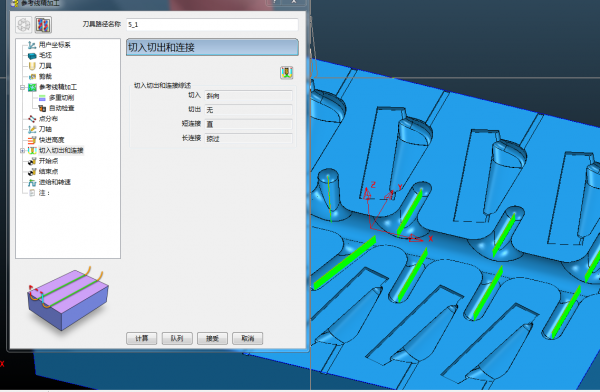Click the 取消 cancel button

pyautogui.click(x=248, y=338)
